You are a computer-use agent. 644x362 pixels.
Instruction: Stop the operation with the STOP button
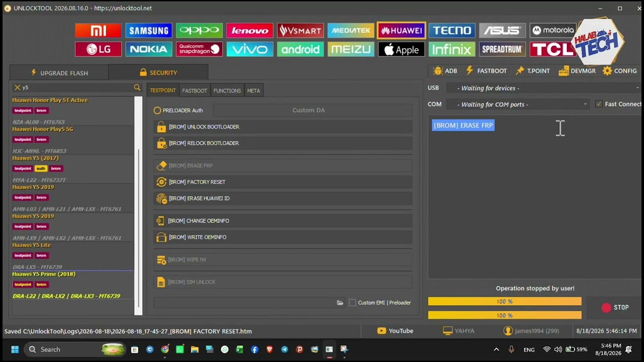615,307
